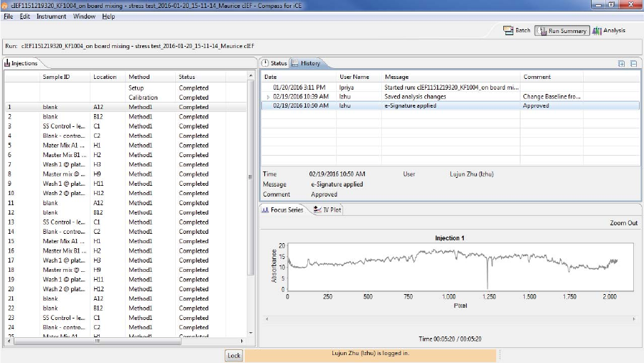Viewport: 644px width, 363px height.
Task: Open the Window menu
Action: 84,16
